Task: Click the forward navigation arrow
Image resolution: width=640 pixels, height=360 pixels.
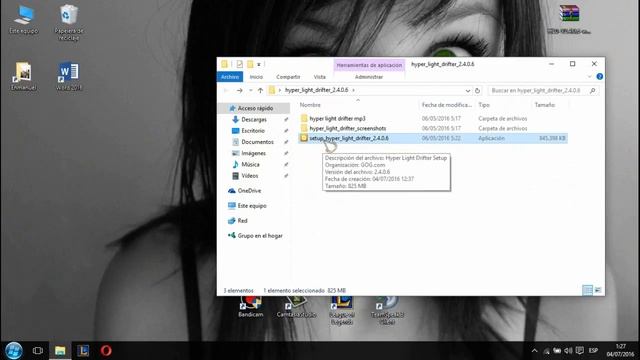Action: [x=240, y=90]
